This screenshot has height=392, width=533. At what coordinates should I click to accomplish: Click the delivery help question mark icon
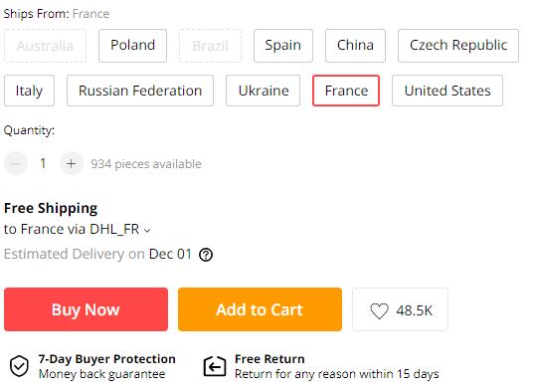(x=206, y=255)
